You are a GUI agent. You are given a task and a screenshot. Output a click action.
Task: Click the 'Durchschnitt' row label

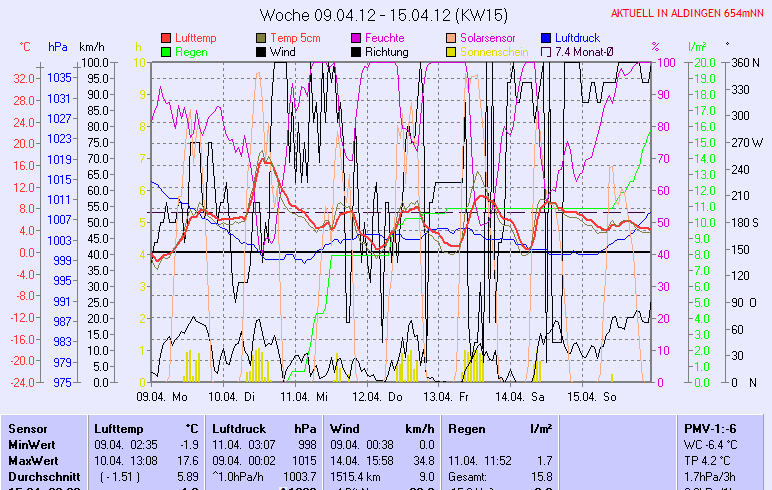pyautogui.click(x=42, y=475)
